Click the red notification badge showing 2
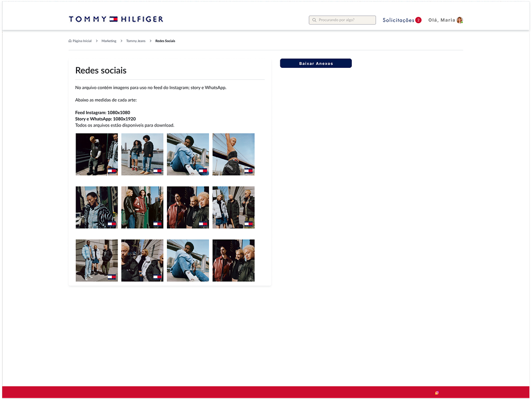 (419, 20)
